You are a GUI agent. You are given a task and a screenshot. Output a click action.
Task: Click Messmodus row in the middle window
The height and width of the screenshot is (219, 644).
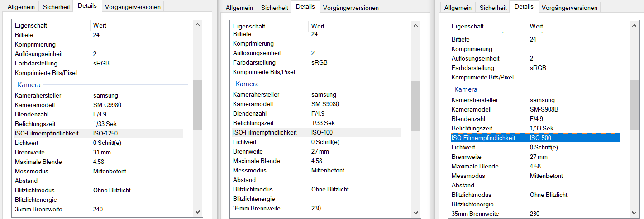click(316, 170)
